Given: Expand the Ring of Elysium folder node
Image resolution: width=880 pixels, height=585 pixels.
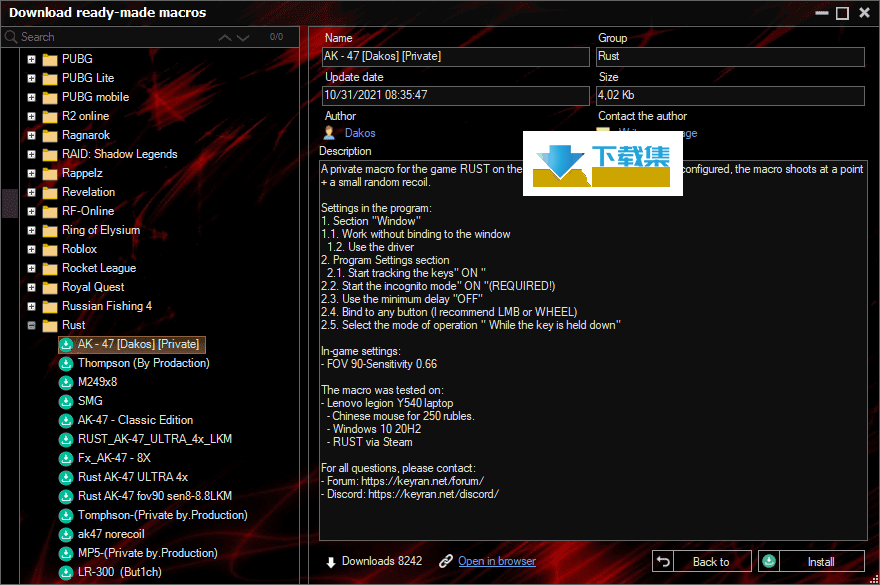Looking at the screenshot, I should click(31, 230).
